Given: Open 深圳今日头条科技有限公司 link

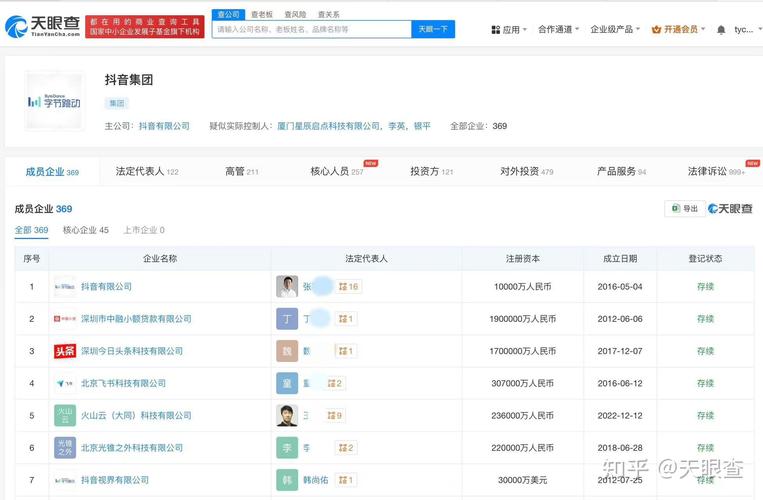Looking at the screenshot, I should click(x=132, y=351).
